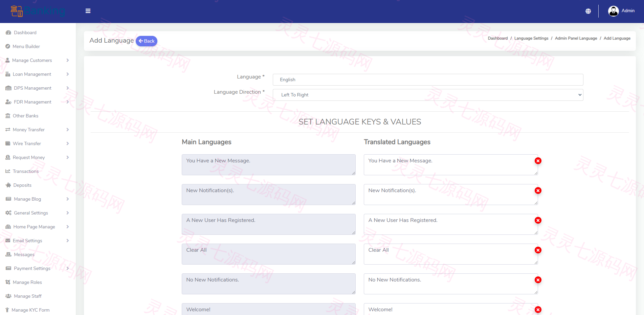Click the Deposits piggy bank icon
644x315 pixels.
[8, 185]
